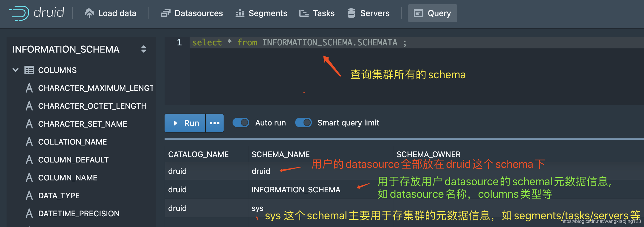Click the COLUMNS table label
This screenshot has height=227, width=644.
(x=57, y=70)
